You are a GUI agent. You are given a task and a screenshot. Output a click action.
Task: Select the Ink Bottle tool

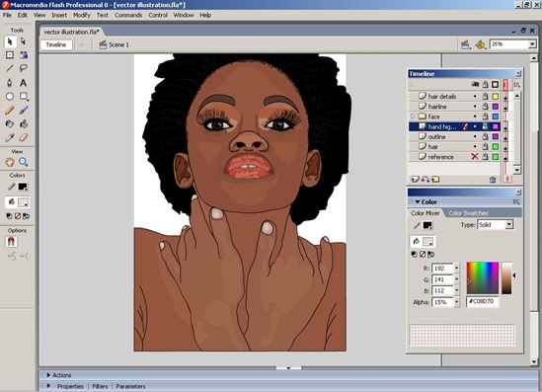click(10, 123)
